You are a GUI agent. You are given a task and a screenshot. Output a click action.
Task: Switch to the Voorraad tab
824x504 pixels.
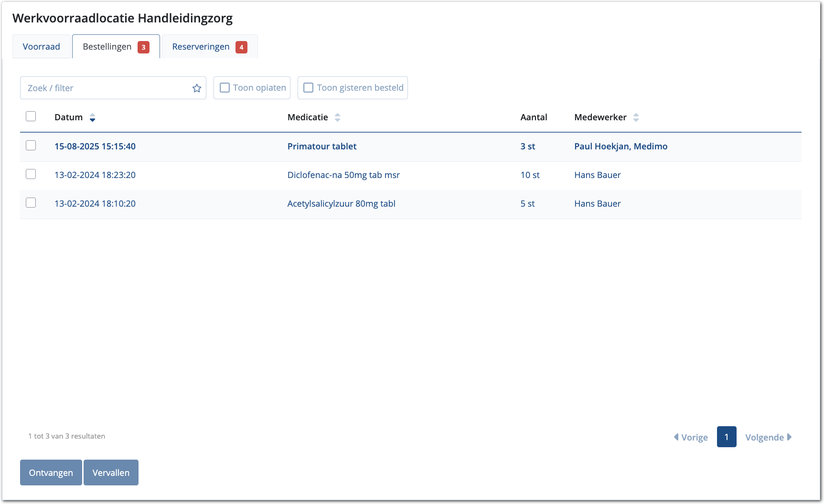(42, 47)
